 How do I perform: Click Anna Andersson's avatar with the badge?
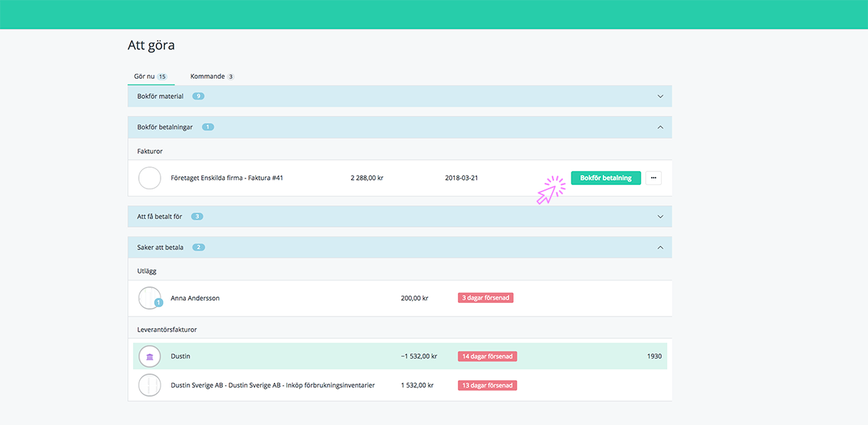tap(150, 298)
